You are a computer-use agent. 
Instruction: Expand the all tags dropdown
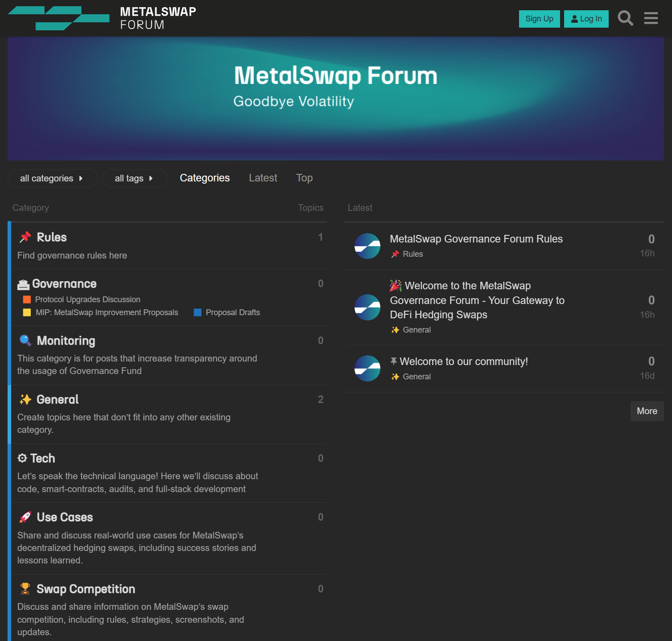[x=135, y=178]
